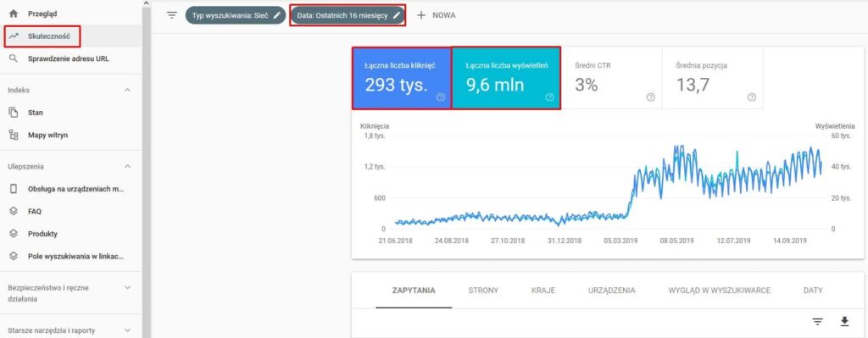
Task: Click the 9,6 mln impressions value
Action: [495, 85]
